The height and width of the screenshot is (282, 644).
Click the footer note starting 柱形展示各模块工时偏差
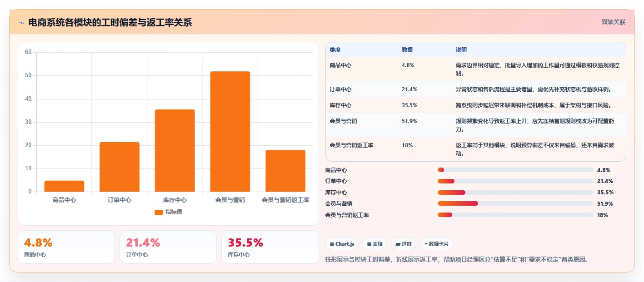click(457, 260)
